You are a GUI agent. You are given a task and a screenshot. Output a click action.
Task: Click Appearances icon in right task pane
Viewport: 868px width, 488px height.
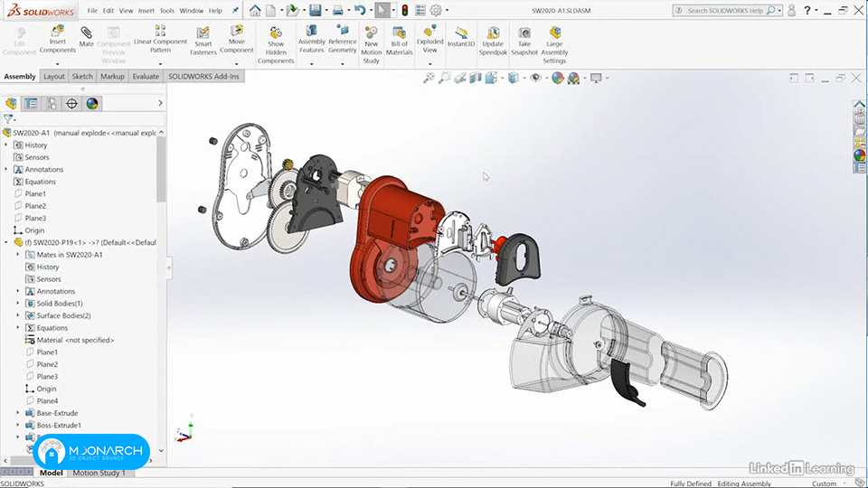tap(859, 155)
